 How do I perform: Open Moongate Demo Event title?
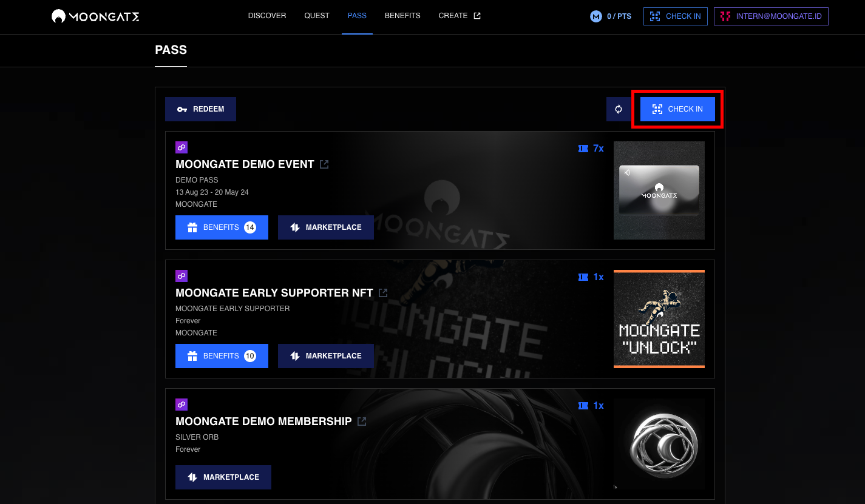click(x=245, y=164)
